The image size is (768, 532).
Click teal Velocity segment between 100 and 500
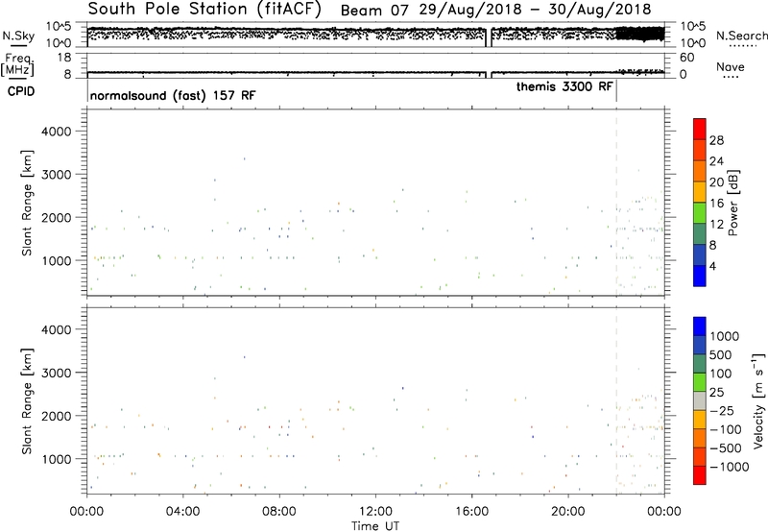(x=700, y=364)
